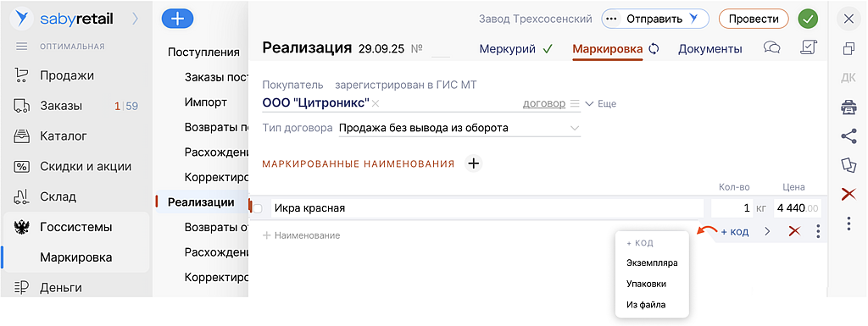This screenshot has width=868, height=326.
Task: Click the ДК button in the right toolbar
Action: (x=848, y=78)
